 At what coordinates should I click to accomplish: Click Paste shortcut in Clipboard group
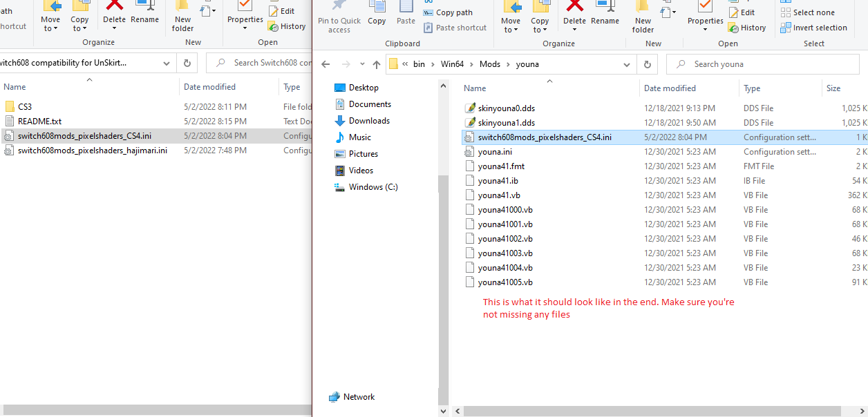tap(455, 28)
